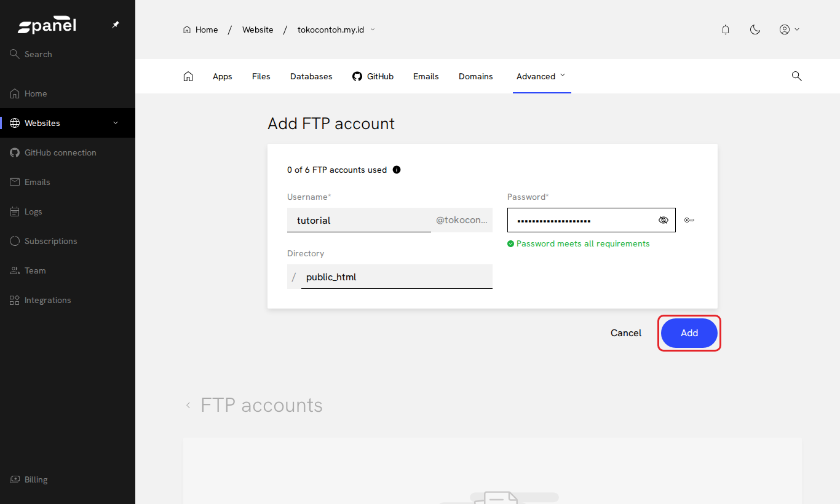Image resolution: width=840 pixels, height=504 pixels.
Task: Switch to the Apps tab
Action: 223,76
